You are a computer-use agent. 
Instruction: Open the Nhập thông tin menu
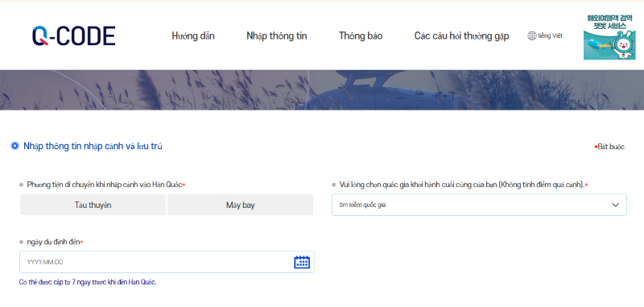point(277,36)
